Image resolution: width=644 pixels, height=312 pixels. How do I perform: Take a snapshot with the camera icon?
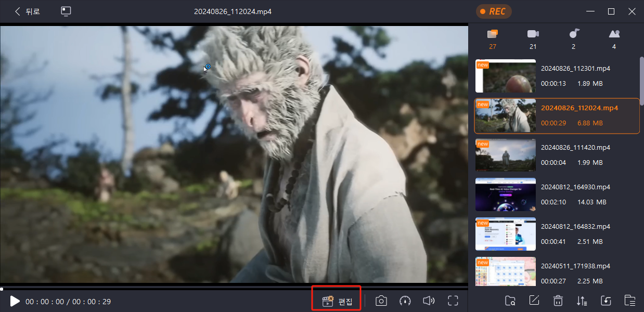coord(381,301)
